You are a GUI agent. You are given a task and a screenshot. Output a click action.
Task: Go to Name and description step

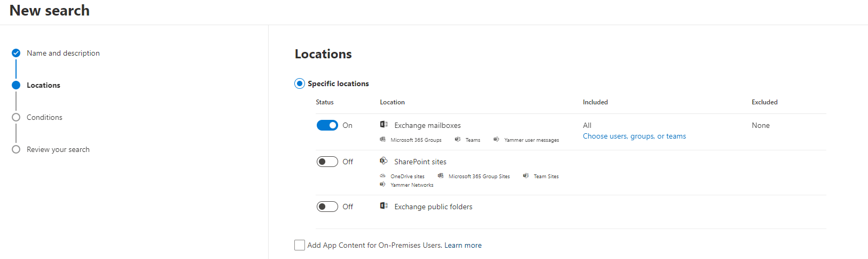click(63, 53)
